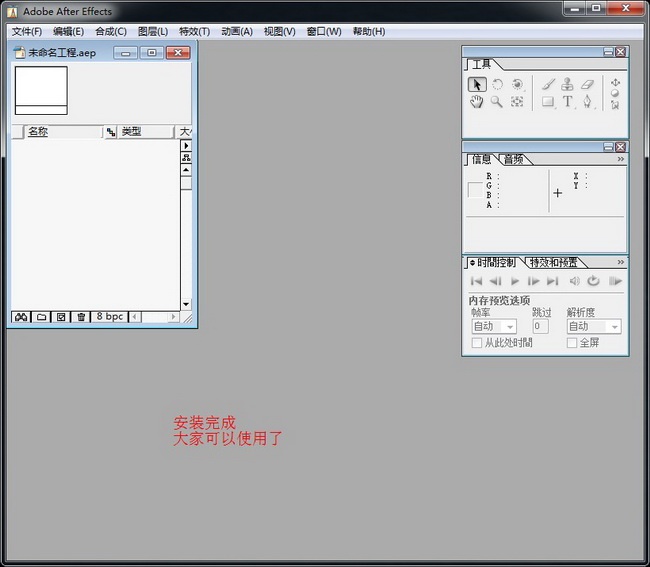Step forward one frame

point(534,281)
